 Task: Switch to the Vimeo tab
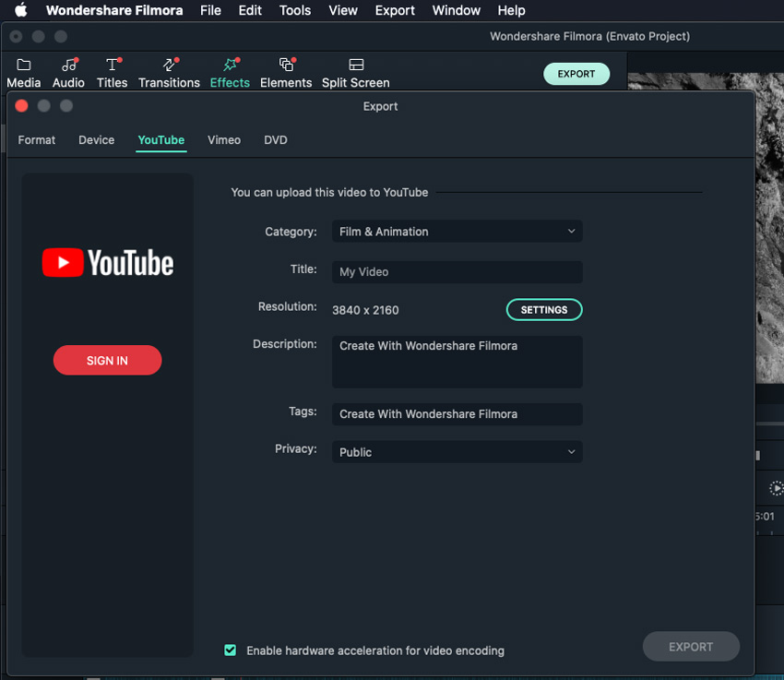point(224,140)
